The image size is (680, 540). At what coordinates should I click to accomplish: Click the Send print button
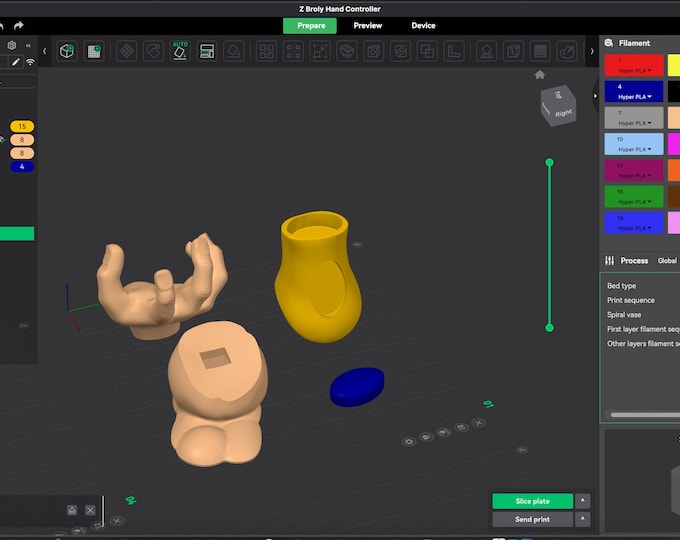533,519
